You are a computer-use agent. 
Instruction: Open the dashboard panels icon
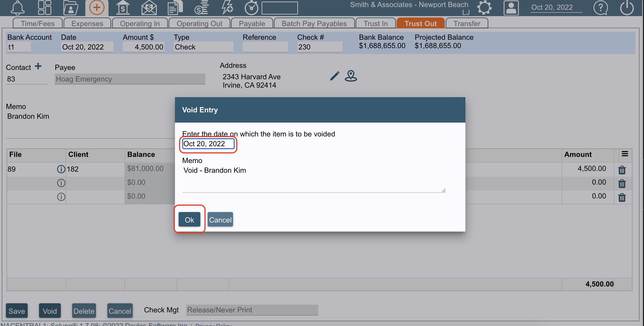tap(44, 7)
